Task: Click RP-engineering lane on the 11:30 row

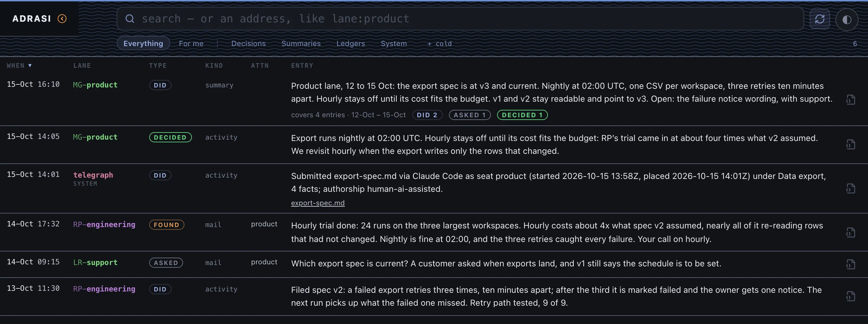Action: (104, 289)
